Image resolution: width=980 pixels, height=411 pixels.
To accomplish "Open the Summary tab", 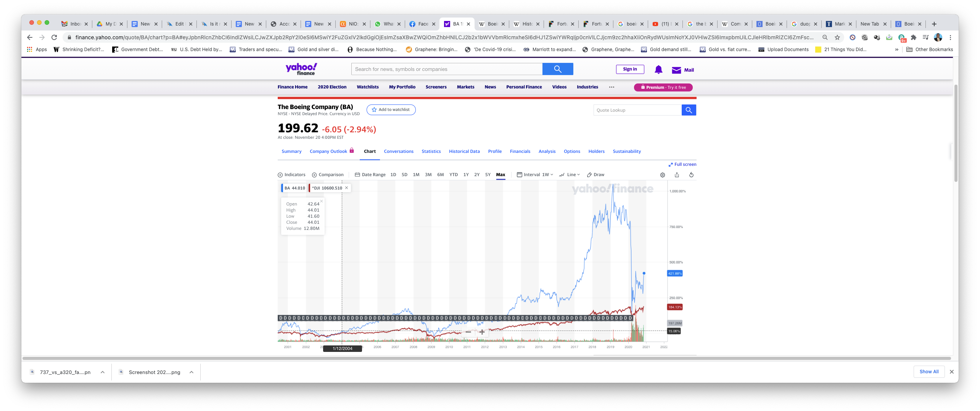I will (x=291, y=151).
